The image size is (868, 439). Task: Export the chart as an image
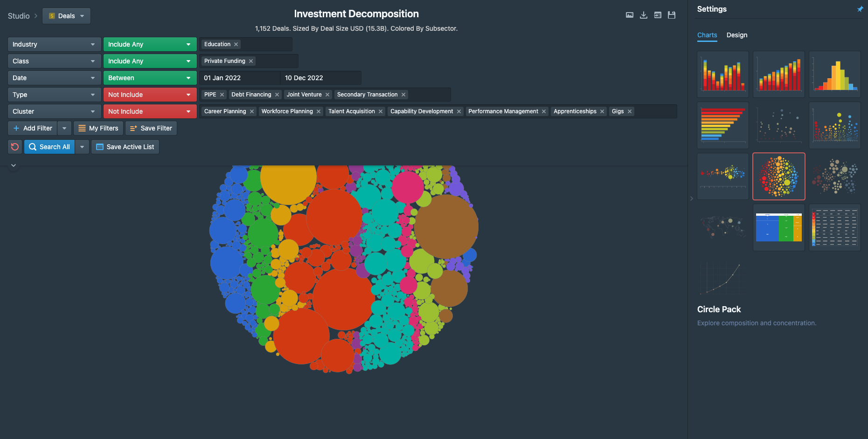click(x=629, y=15)
